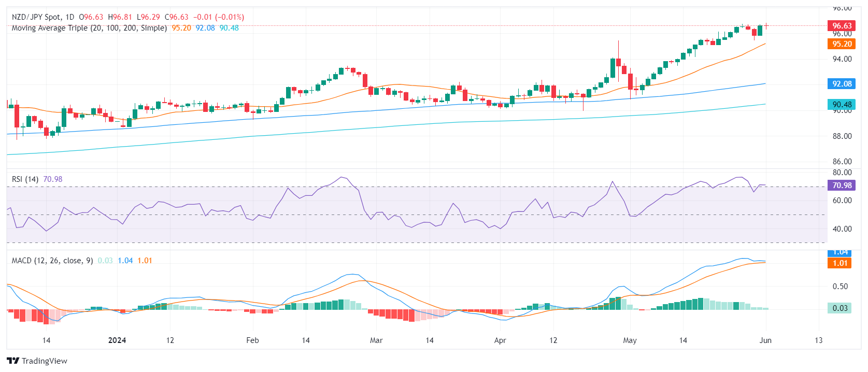Click the 0.03 MACD histogram value tag
The width and height of the screenshot is (868, 372).
pos(840,308)
